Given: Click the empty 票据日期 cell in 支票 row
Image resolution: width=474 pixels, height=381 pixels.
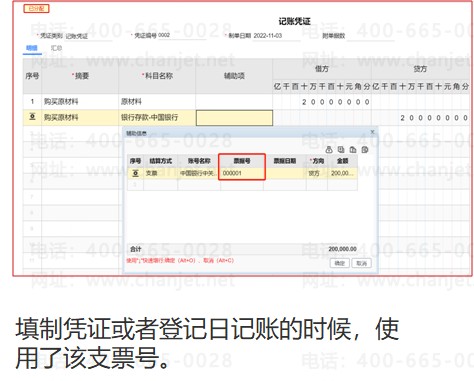Looking at the screenshot, I should (x=285, y=173).
